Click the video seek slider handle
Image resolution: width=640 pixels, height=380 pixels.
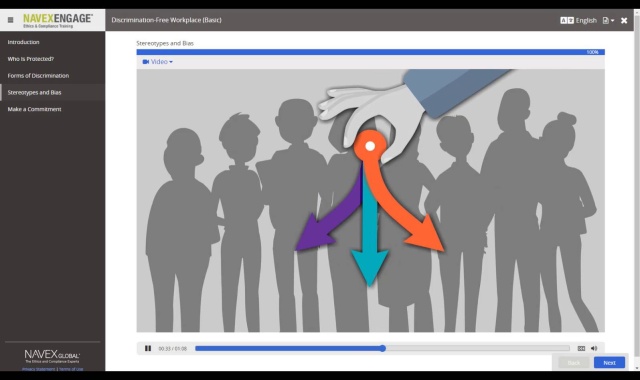[x=382, y=348]
